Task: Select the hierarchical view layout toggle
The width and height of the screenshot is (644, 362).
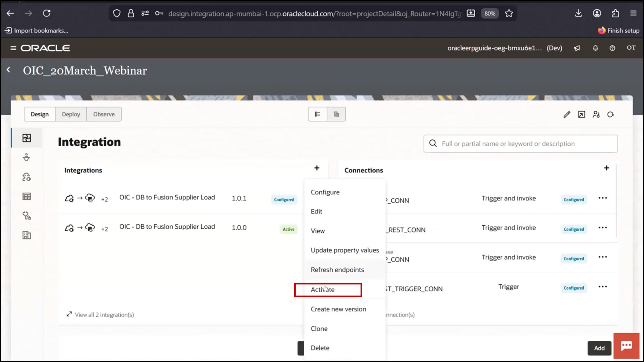Action: 336,114
